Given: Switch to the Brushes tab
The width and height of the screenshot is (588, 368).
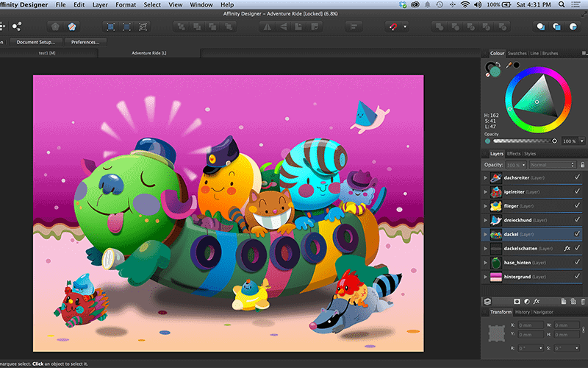Looking at the screenshot, I should click(x=550, y=53).
